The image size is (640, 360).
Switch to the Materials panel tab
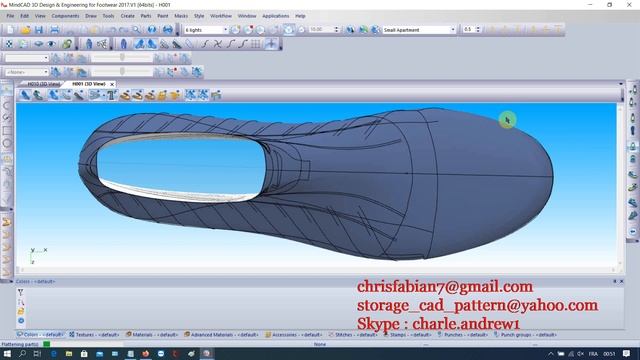click(x=152, y=335)
